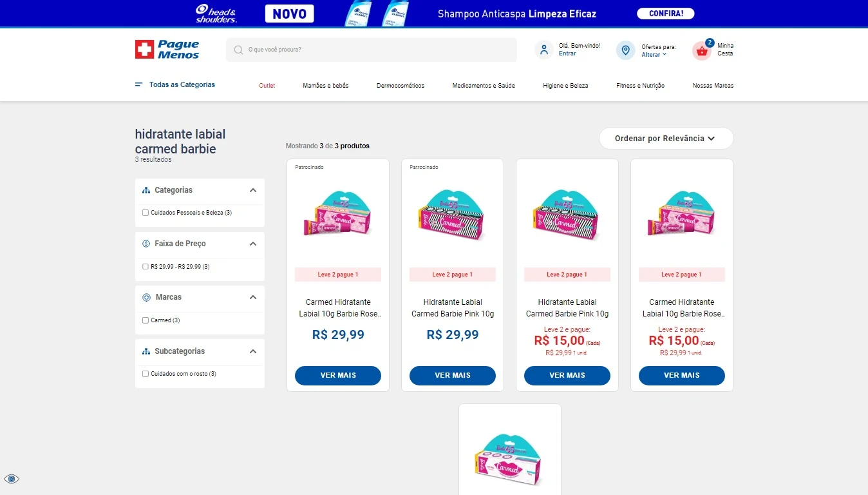Click the head & shoulders logo in banner
The image size is (868, 495).
(x=216, y=14)
